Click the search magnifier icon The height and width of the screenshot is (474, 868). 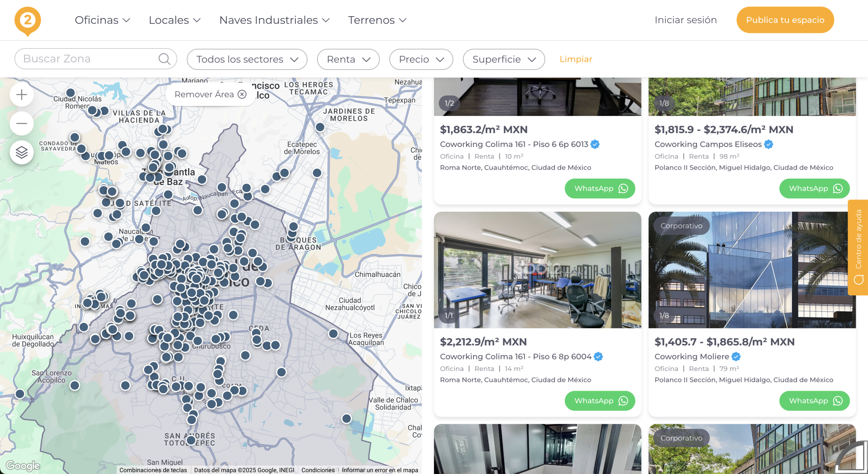[x=164, y=59]
